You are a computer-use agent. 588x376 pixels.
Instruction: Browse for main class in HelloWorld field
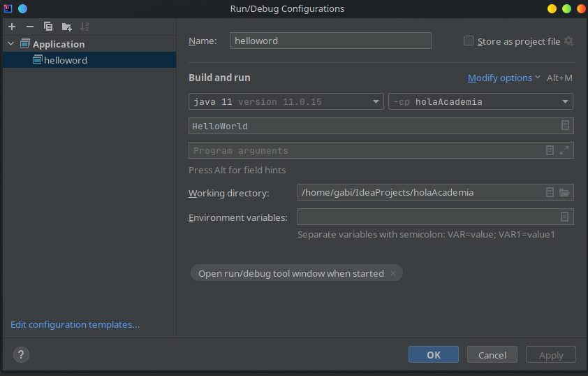click(565, 125)
